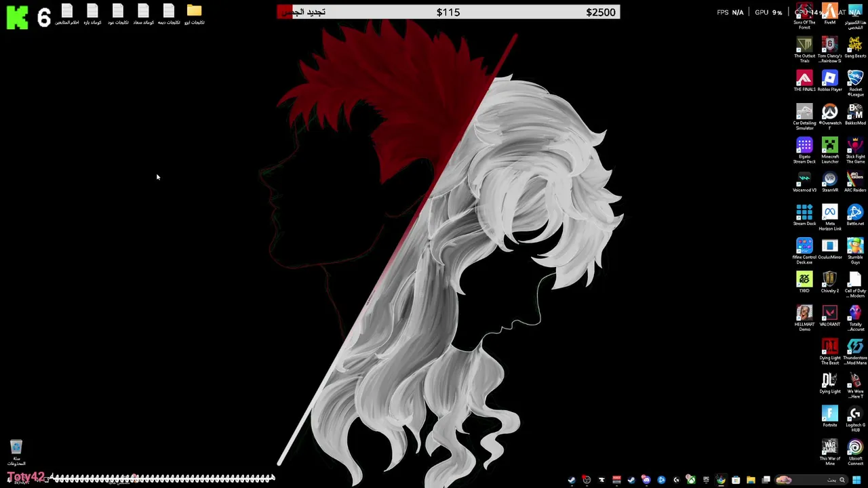Screen dimensions: 868x488
Task: Select the ARC Raiders shortcut
Action: [855, 182]
